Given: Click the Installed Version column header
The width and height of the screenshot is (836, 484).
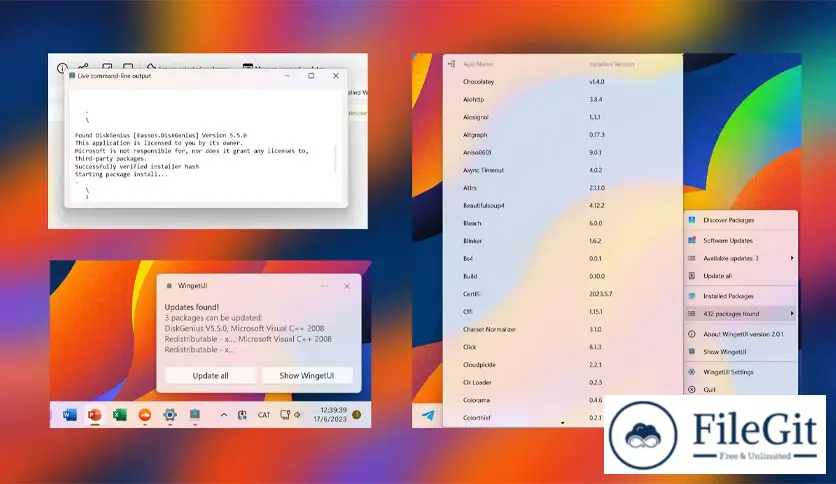Looking at the screenshot, I should 612,64.
